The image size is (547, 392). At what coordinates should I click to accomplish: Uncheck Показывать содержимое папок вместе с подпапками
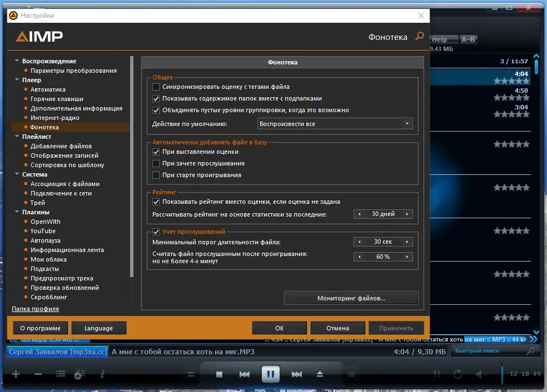(x=156, y=99)
